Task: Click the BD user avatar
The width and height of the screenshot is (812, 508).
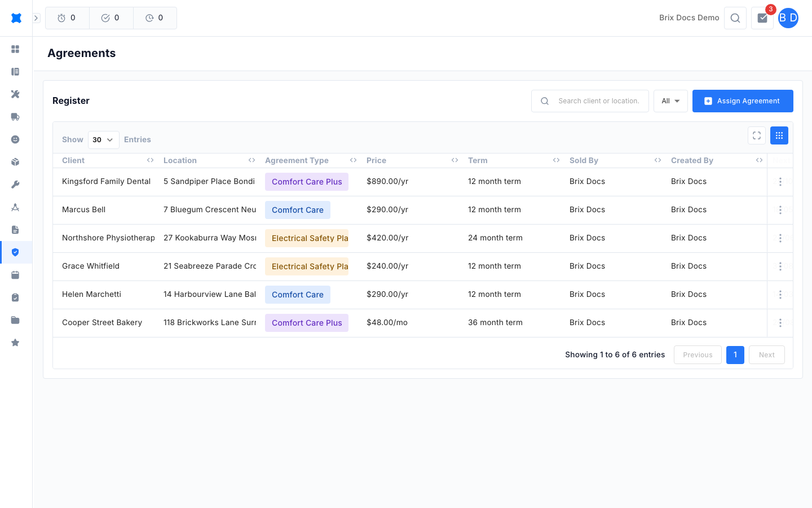Action: click(x=788, y=18)
